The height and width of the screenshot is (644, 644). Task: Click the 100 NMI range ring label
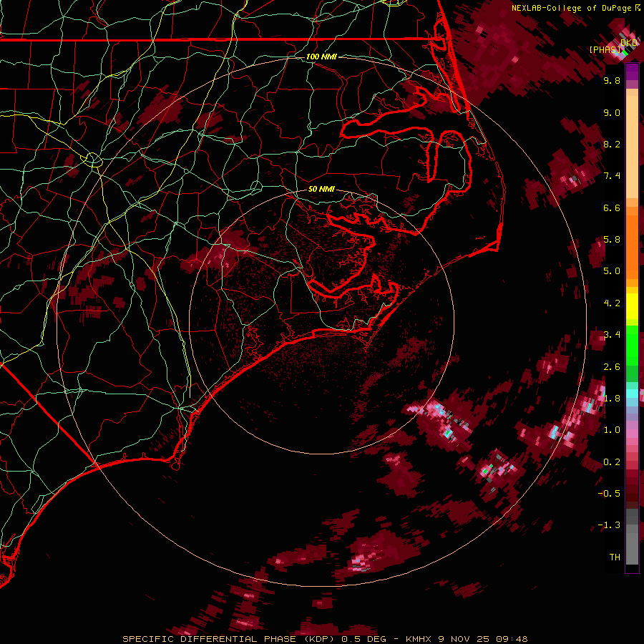point(321,57)
